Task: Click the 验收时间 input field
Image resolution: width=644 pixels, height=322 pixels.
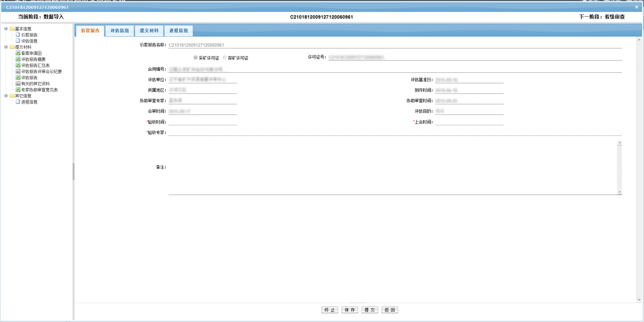Action: (202, 122)
